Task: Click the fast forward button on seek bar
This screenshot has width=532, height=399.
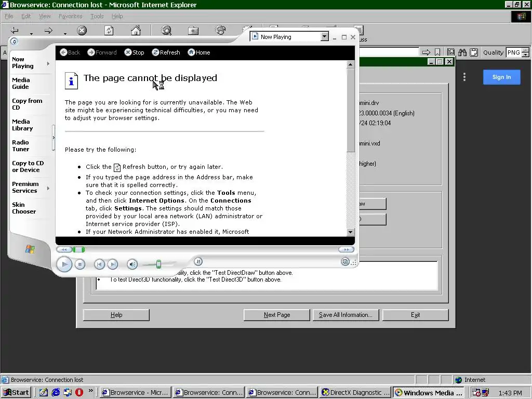Action: tap(347, 249)
